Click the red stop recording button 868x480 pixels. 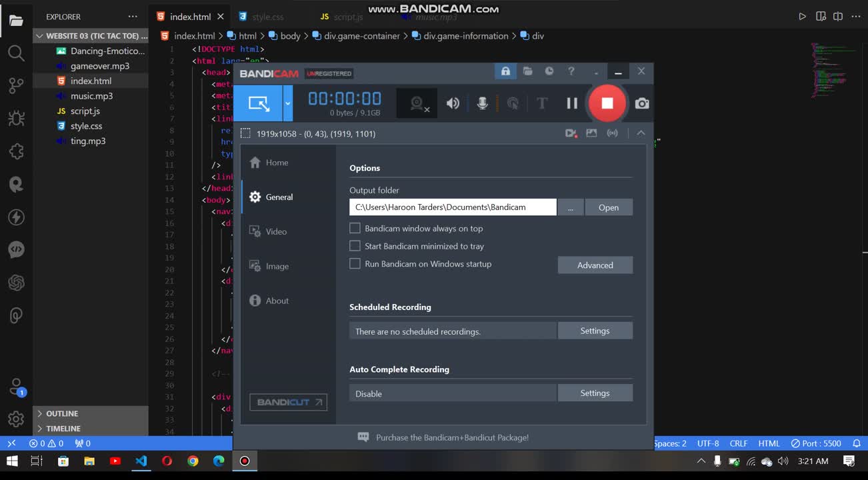pyautogui.click(x=607, y=103)
